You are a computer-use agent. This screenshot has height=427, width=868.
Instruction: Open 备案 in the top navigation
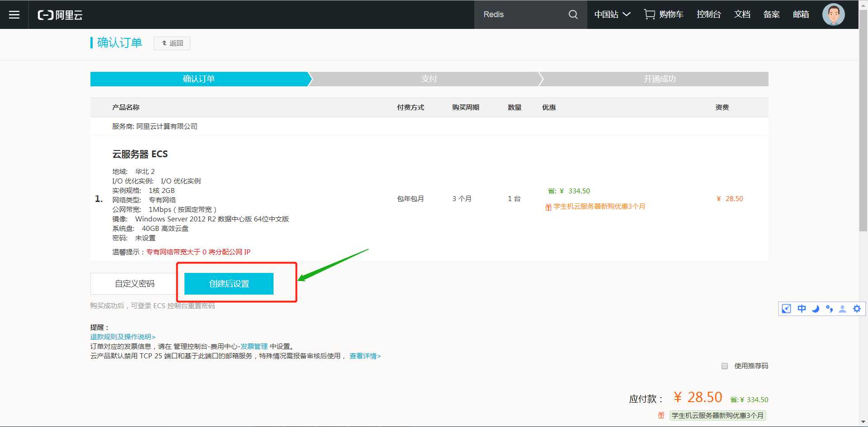[771, 14]
